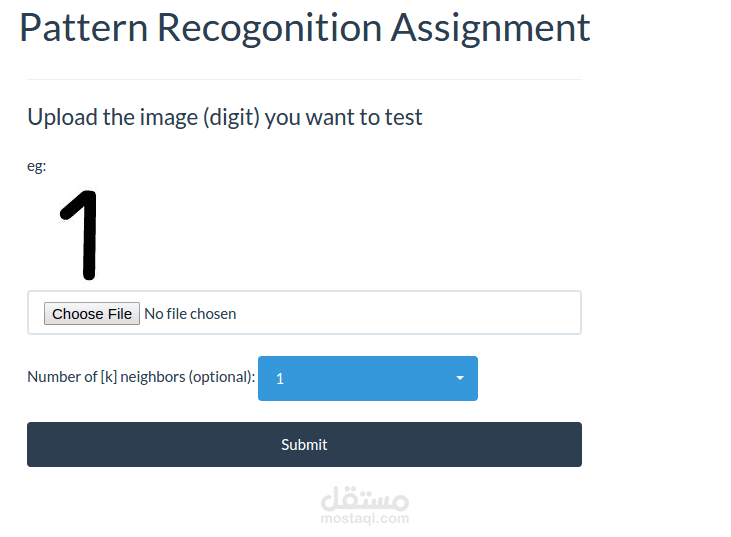Click the word 'Recogonition' in the title
The height and width of the screenshot is (537, 731).
pos(269,28)
